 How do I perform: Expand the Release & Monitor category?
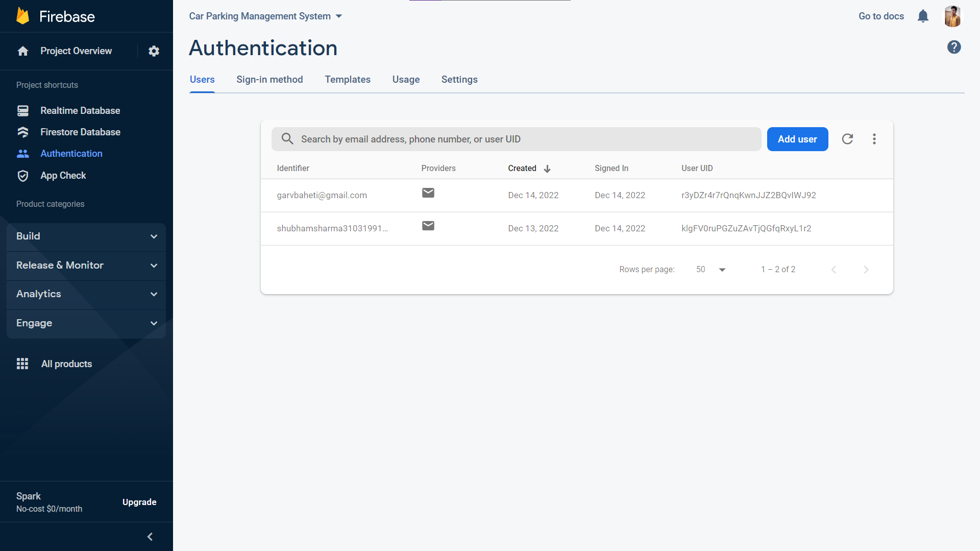tap(86, 266)
